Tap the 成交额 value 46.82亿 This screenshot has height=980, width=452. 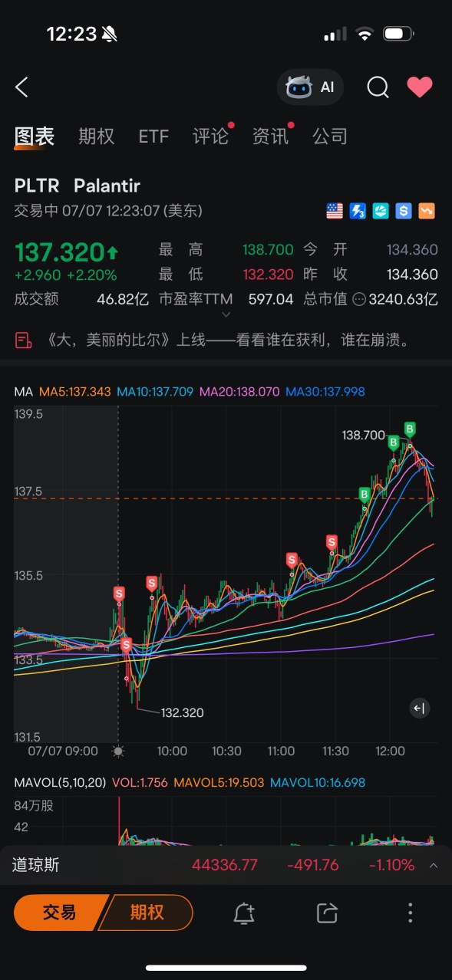coord(123,300)
